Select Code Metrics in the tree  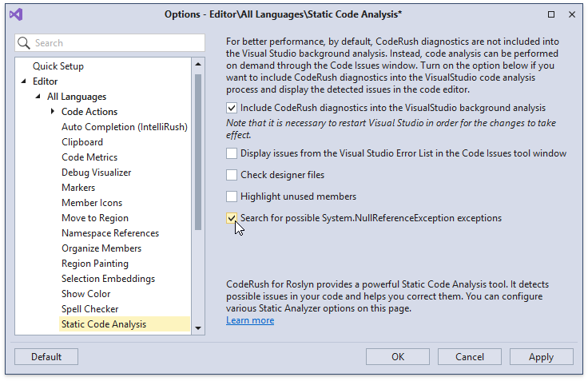pyautogui.click(x=89, y=157)
